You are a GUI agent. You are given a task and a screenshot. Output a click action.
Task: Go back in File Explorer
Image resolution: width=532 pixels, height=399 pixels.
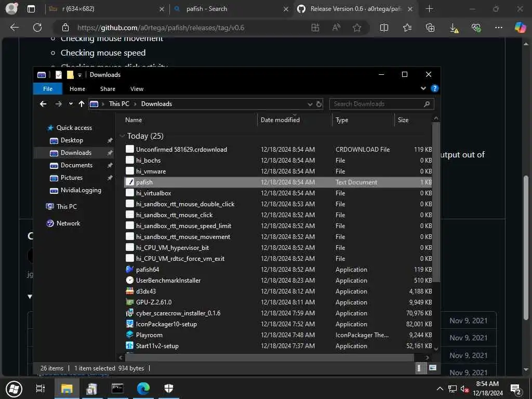(43, 104)
